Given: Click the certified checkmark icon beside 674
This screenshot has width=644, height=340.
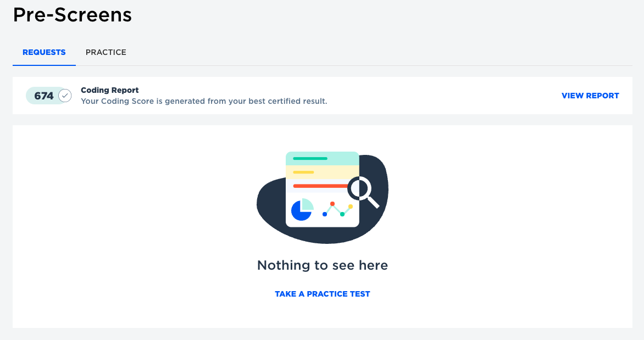Looking at the screenshot, I should [x=65, y=96].
